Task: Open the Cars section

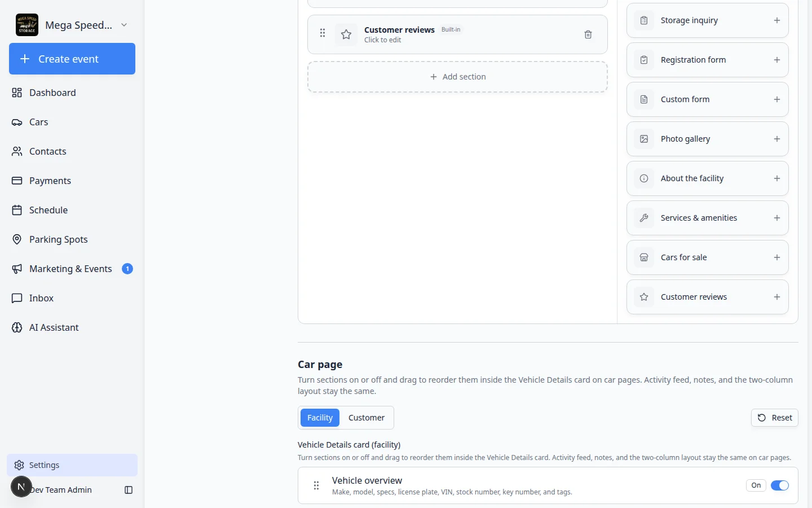Action: click(x=72, y=122)
